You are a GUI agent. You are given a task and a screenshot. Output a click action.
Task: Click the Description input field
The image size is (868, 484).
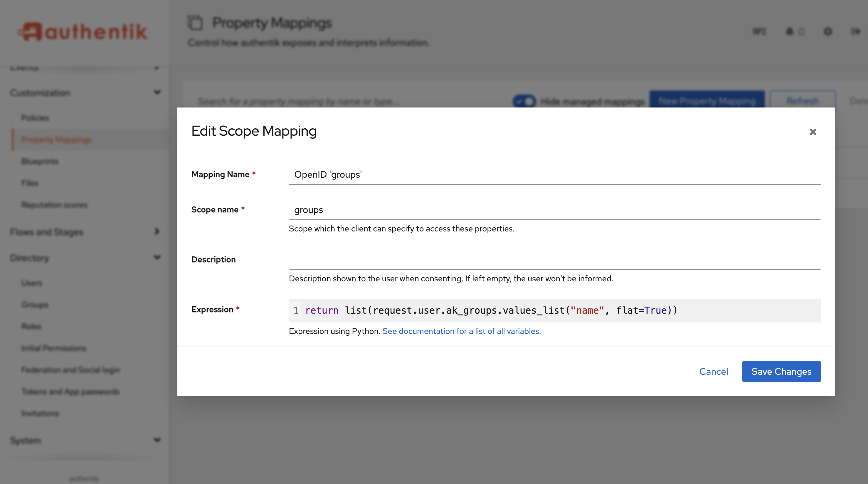(555, 260)
